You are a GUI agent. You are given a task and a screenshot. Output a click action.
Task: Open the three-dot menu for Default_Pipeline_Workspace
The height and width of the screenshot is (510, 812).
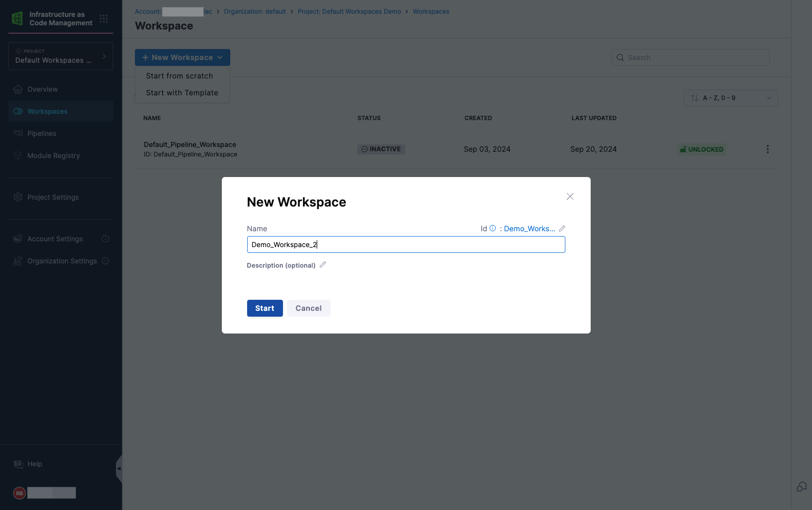pyautogui.click(x=767, y=149)
